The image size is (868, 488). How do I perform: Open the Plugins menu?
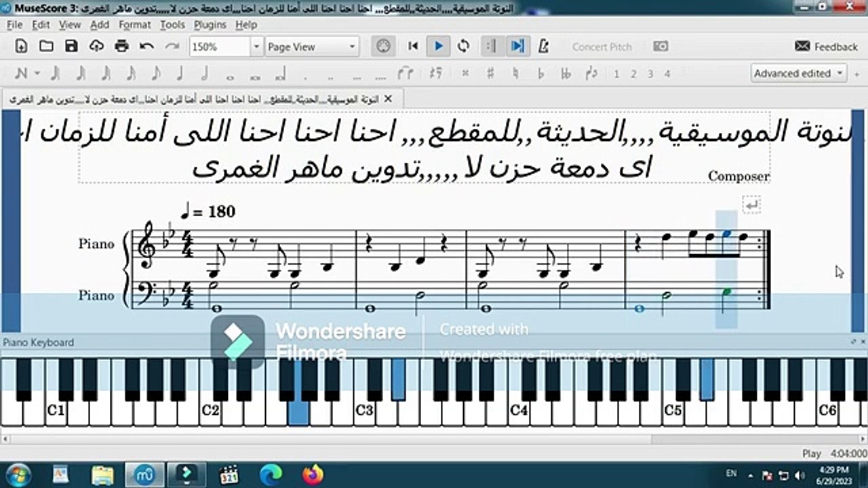[x=210, y=24]
